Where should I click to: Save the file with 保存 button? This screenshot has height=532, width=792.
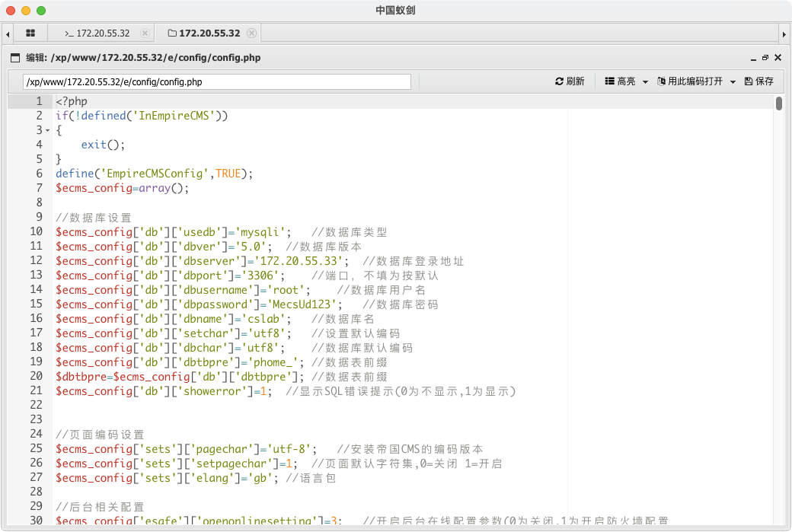[x=758, y=81]
